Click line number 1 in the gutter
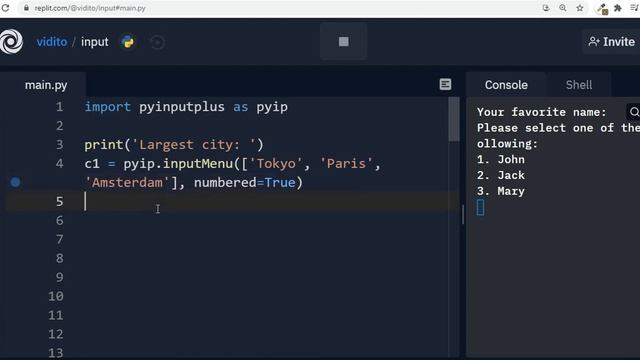Viewport: 640px width, 360px height. point(60,107)
